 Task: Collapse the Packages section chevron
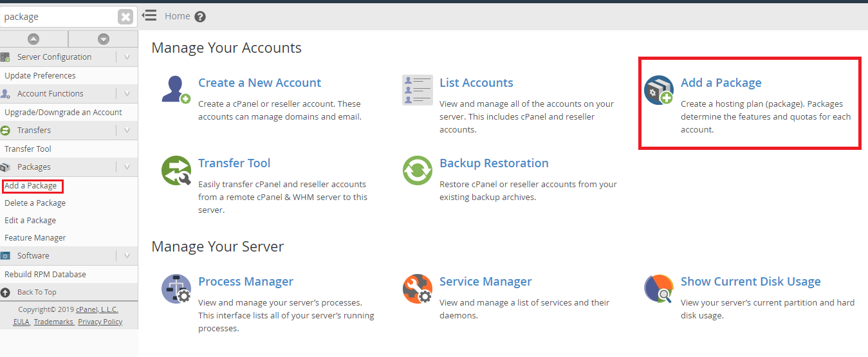coord(127,167)
